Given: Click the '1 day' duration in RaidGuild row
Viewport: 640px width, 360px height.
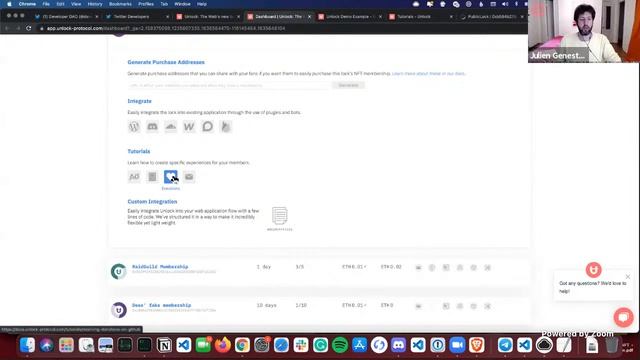Looking at the screenshot, I should tap(264, 267).
